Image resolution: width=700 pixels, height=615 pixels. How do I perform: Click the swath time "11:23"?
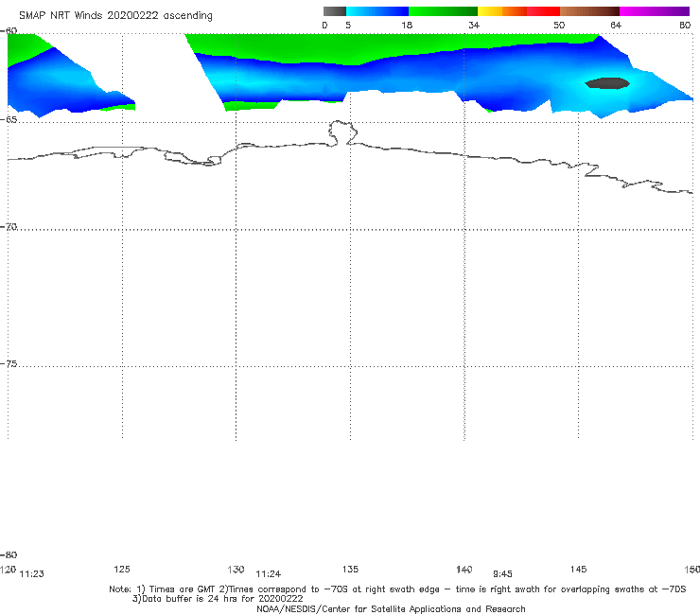click(32, 574)
